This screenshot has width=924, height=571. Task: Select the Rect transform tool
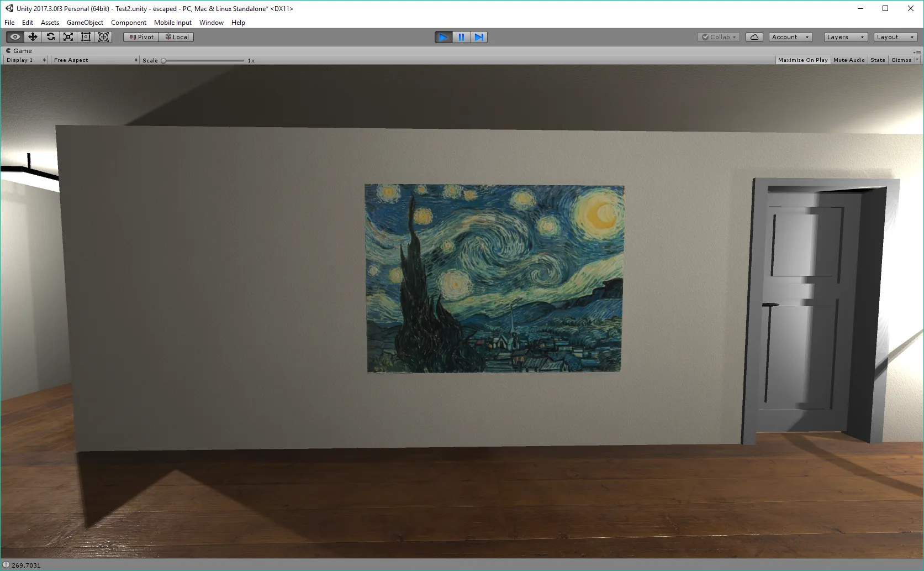[86, 37]
